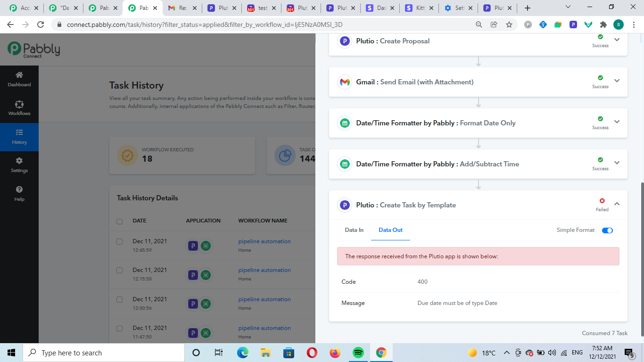Tick the select-all checkbox beside DATE header

(119, 221)
